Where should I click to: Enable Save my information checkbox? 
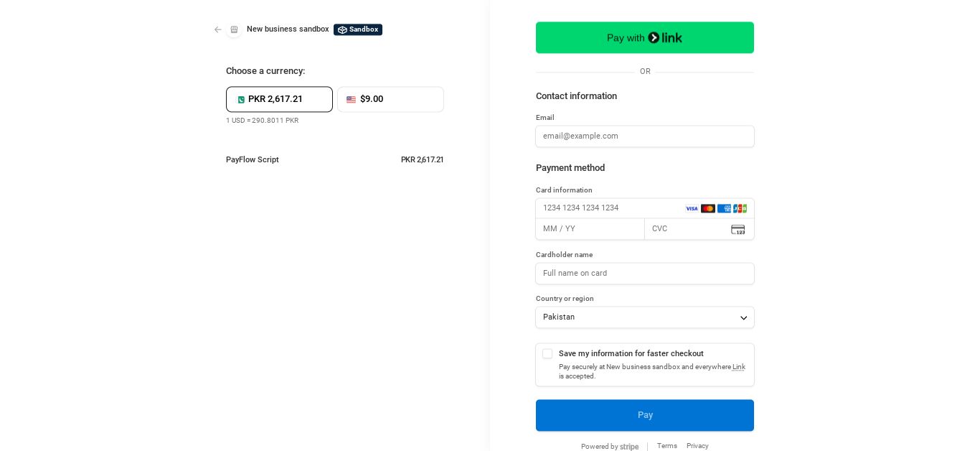click(547, 354)
